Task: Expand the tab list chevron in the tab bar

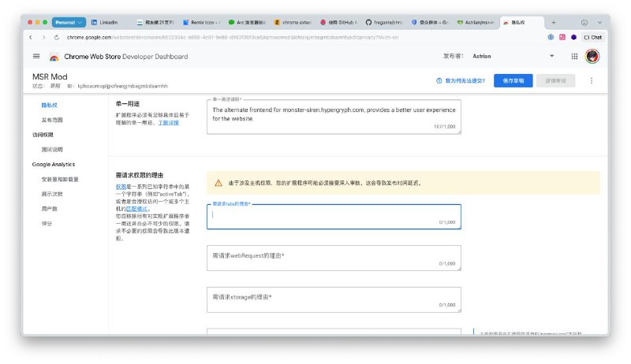Action: (599, 23)
